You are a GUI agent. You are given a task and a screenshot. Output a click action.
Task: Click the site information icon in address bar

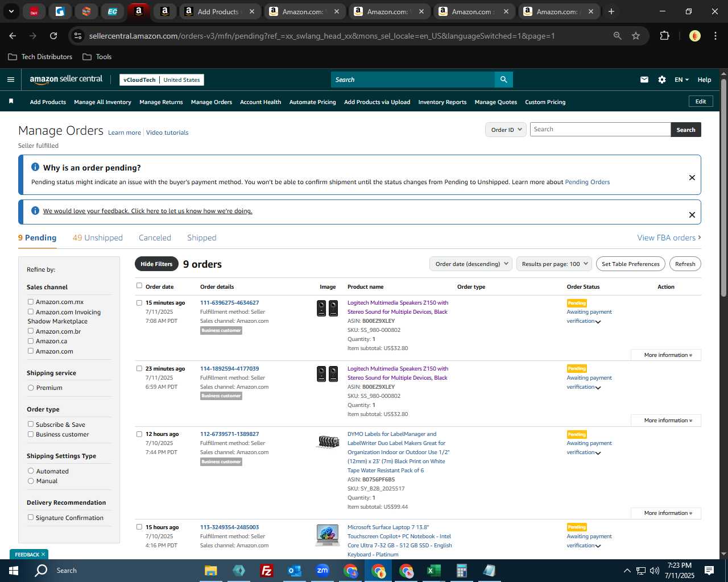point(78,36)
